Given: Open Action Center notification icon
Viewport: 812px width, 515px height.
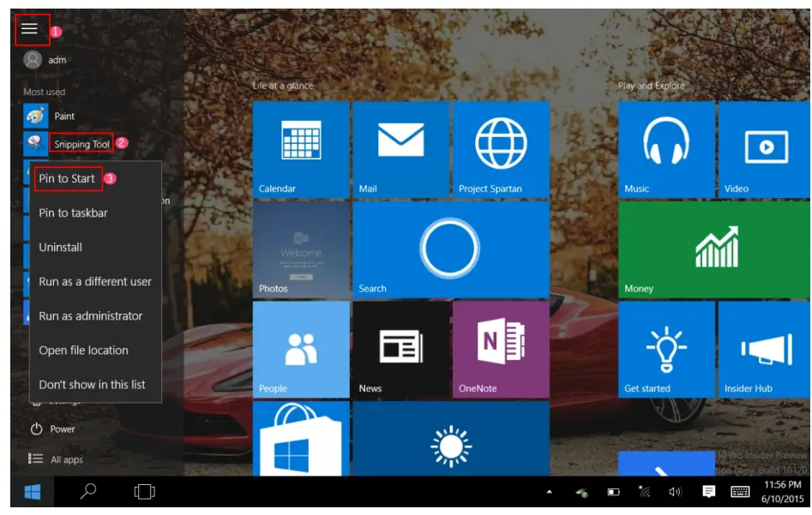Looking at the screenshot, I should [x=709, y=491].
